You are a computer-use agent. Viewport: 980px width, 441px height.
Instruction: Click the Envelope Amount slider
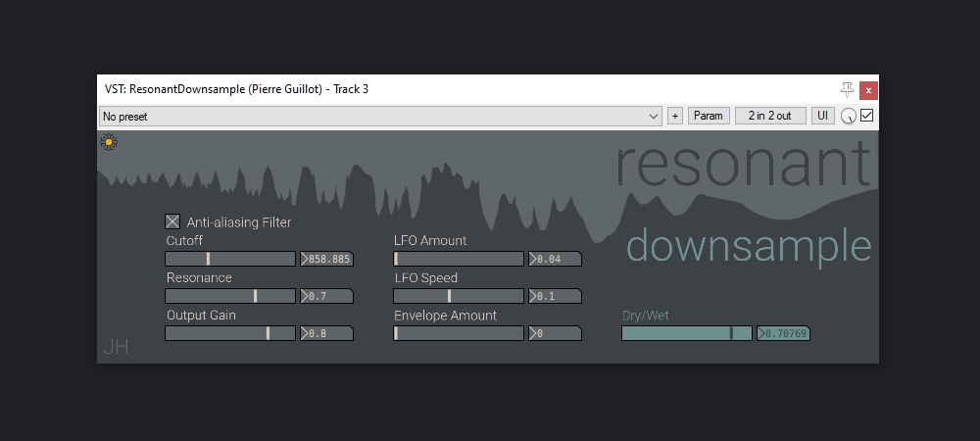point(459,333)
